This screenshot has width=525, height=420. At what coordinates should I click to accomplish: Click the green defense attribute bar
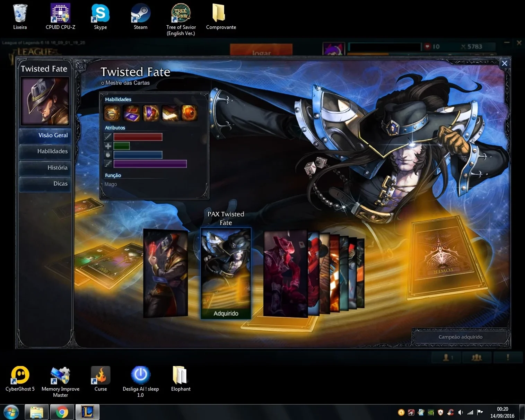pos(122,146)
